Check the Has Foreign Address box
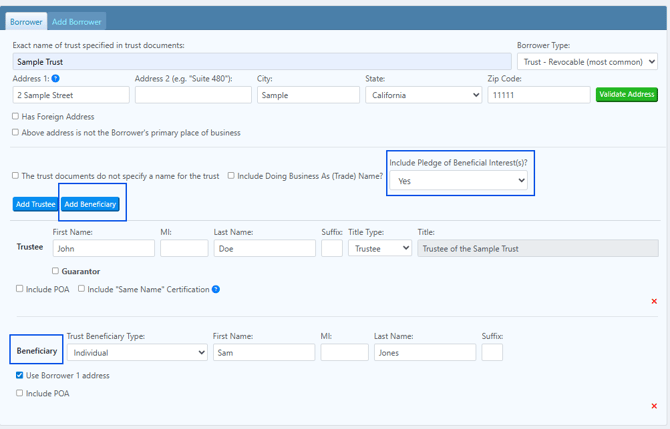This screenshot has height=429, width=670. (15, 116)
